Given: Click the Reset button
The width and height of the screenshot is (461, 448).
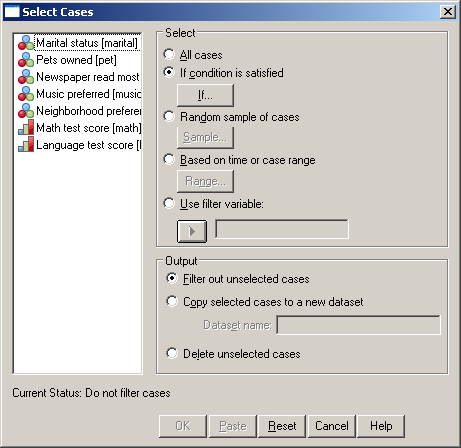Looking at the screenshot, I should pos(282,426).
